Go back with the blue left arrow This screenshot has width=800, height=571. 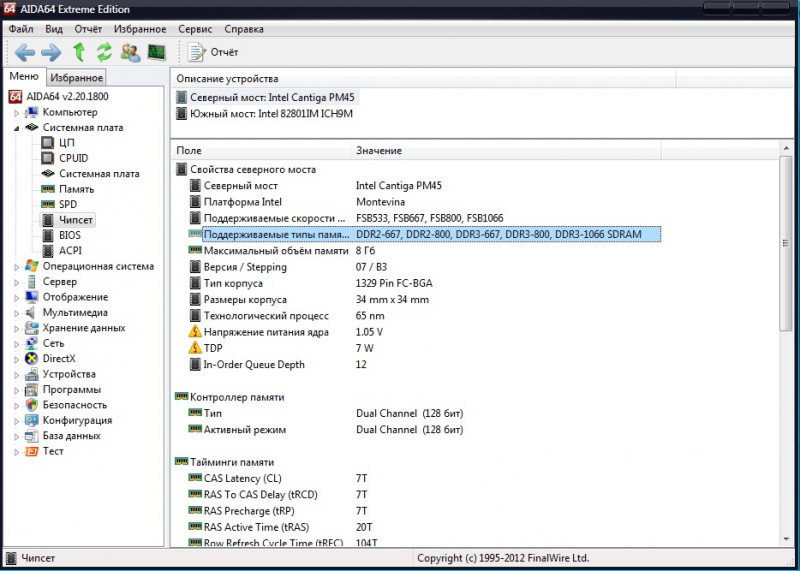click(x=25, y=52)
